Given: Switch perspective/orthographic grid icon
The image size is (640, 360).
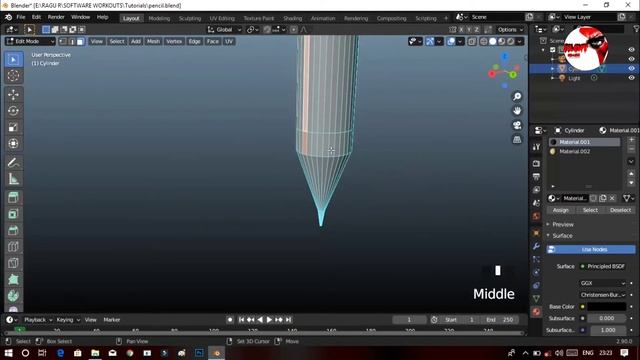Looking at the screenshot, I should 517,139.
